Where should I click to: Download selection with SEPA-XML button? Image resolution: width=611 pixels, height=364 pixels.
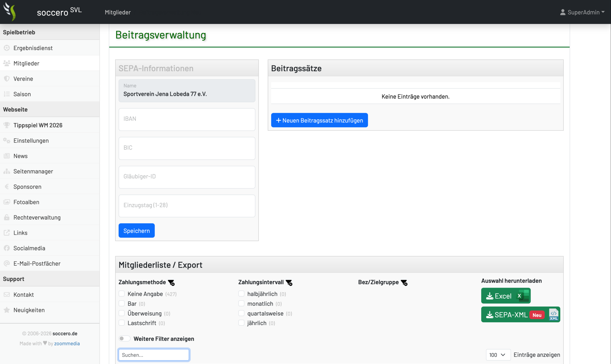(x=521, y=314)
